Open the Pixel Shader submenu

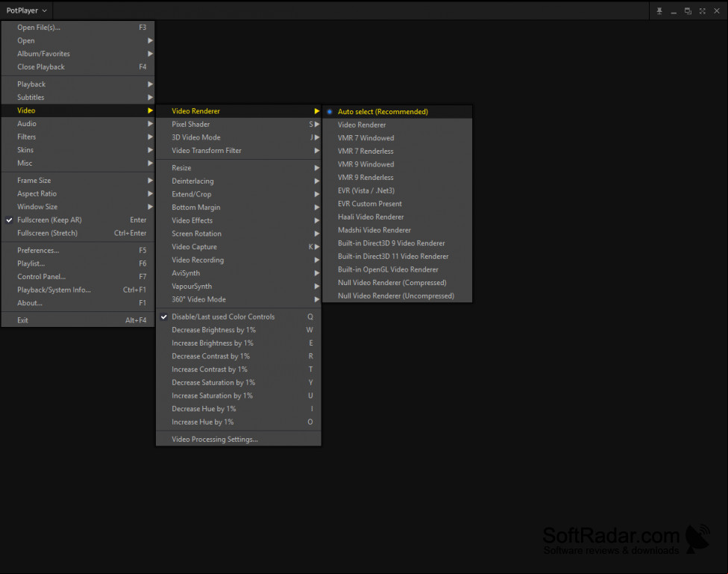click(x=239, y=124)
